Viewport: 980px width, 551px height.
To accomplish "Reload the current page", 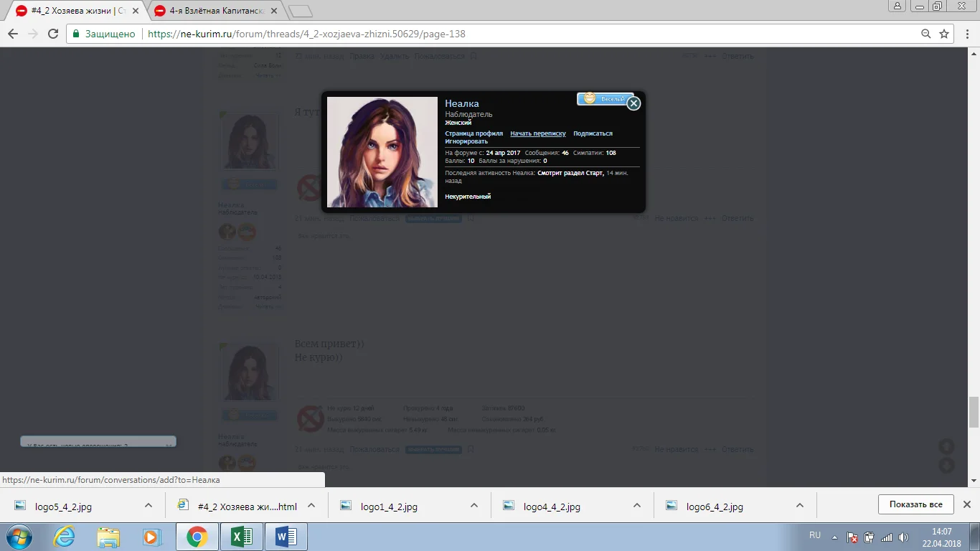I will click(53, 34).
